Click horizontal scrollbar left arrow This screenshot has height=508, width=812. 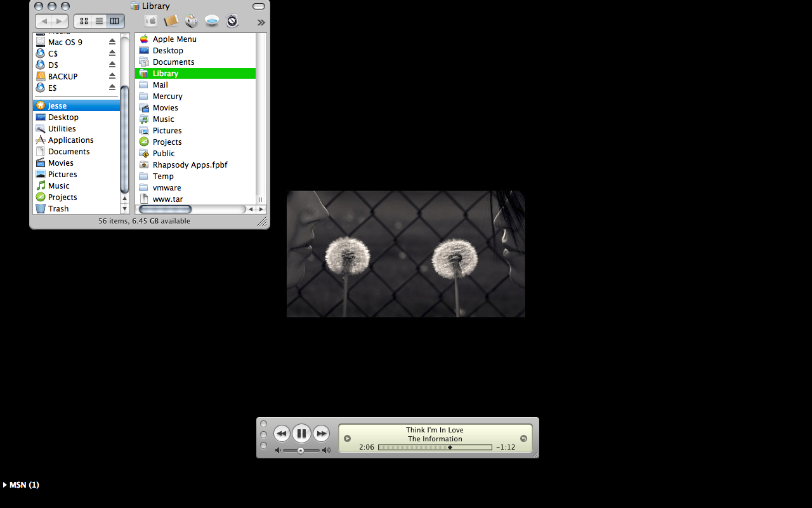[251, 209]
